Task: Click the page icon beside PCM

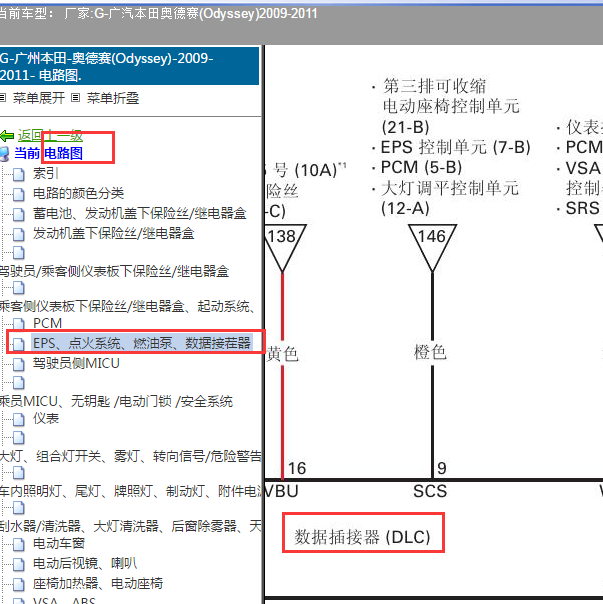Action: coord(18,324)
